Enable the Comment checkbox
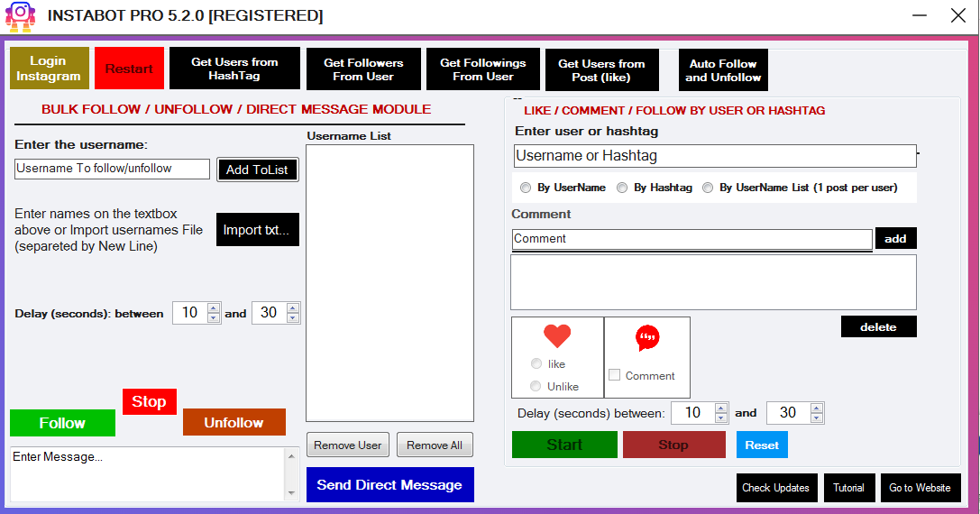Viewport: 980px width, 514px height. (614, 374)
